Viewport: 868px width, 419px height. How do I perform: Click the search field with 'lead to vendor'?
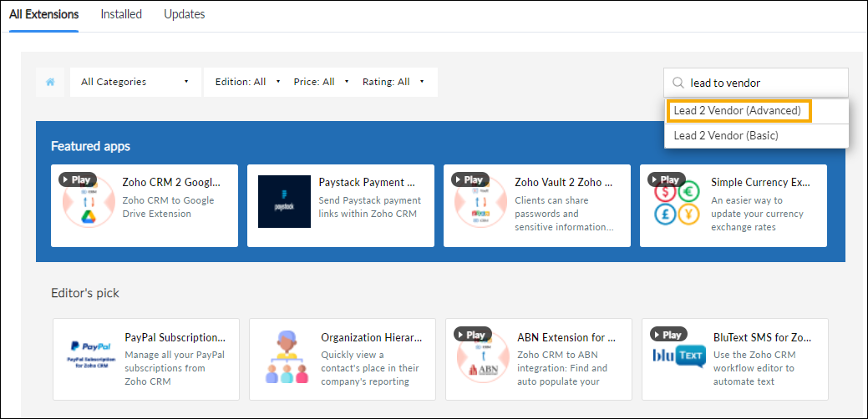click(756, 83)
